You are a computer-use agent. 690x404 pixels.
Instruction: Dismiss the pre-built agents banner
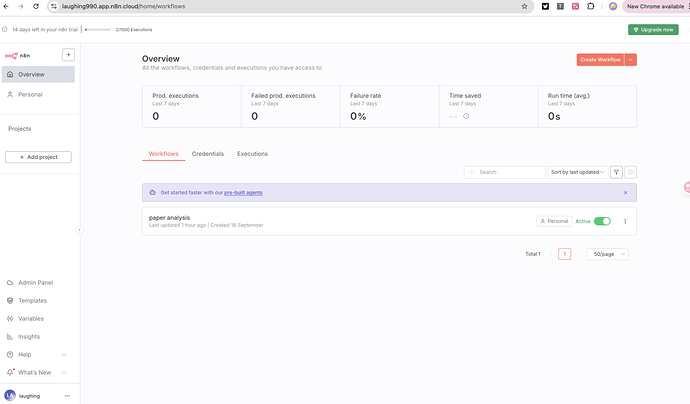pos(625,192)
